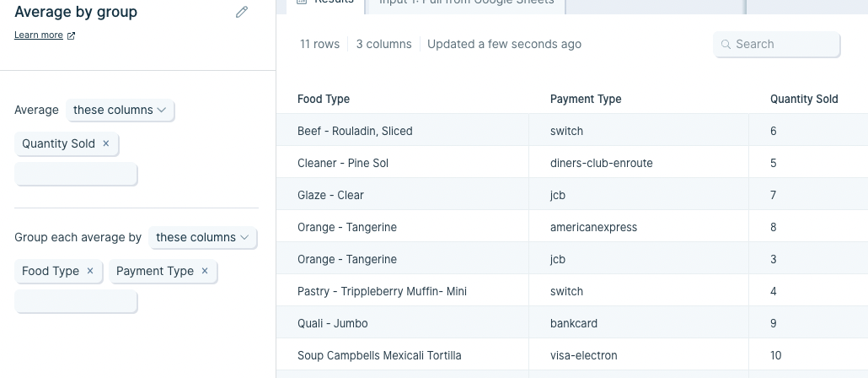868x378 pixels.
Task: Click the Search box in results
Action: [x=777, y=45]
